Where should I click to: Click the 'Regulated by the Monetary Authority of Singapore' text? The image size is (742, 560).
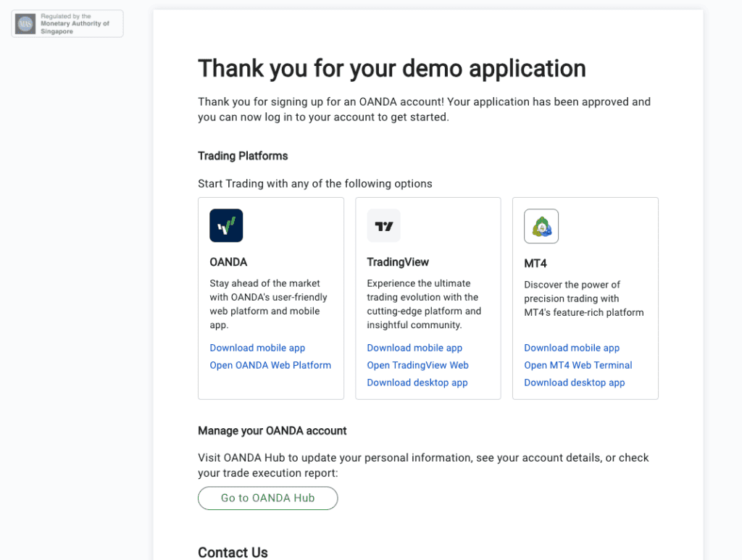coord(75,24)
